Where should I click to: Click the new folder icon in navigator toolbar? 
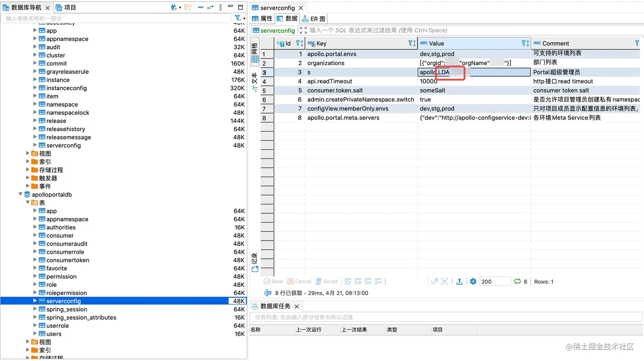pos(187,7)
